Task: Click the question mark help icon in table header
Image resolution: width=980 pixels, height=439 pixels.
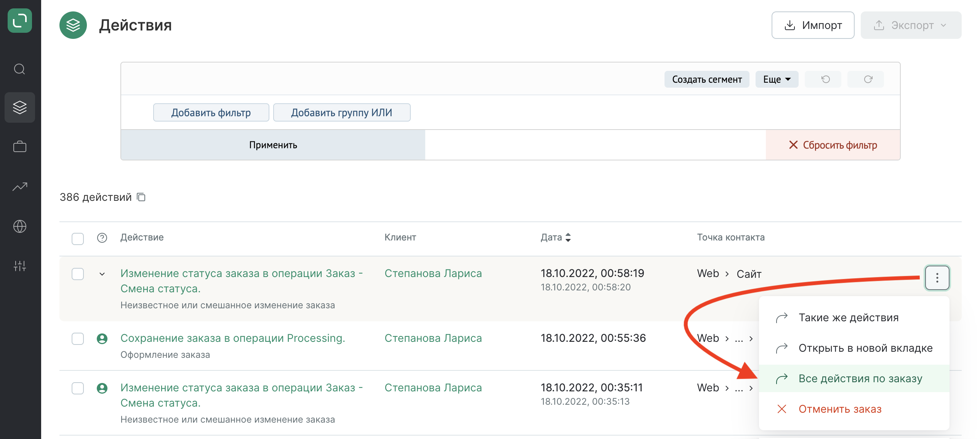Action: pos(102,238)
